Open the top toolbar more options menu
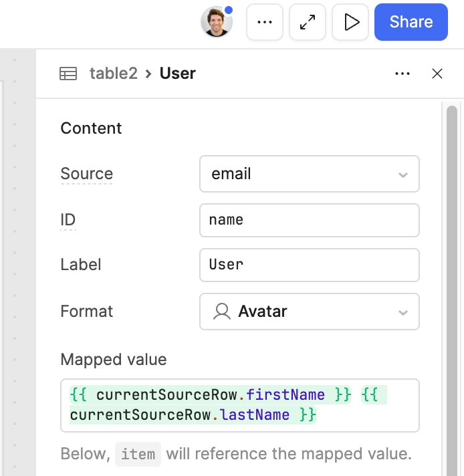 click(265, 22)
